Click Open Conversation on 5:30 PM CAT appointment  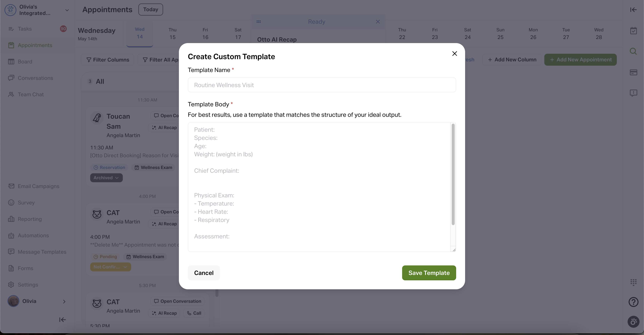click(178, 301)
